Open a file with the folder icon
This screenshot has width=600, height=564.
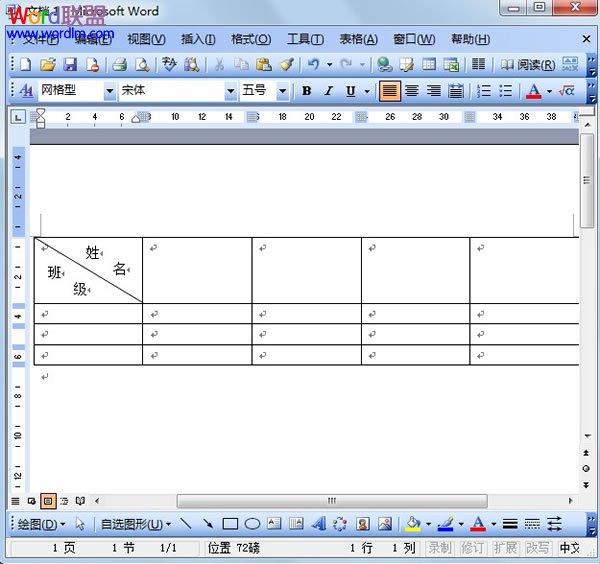click(x=48, y=64)
